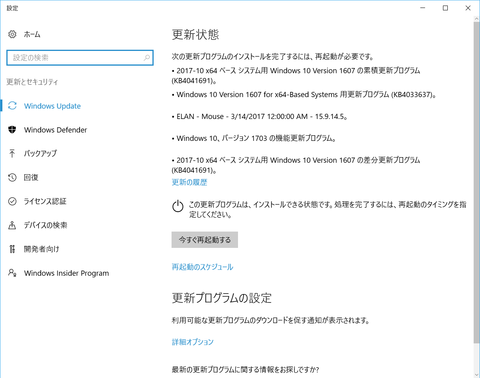Minimize the 設定 window
This screenshot has height=378, width=480.
423,8
